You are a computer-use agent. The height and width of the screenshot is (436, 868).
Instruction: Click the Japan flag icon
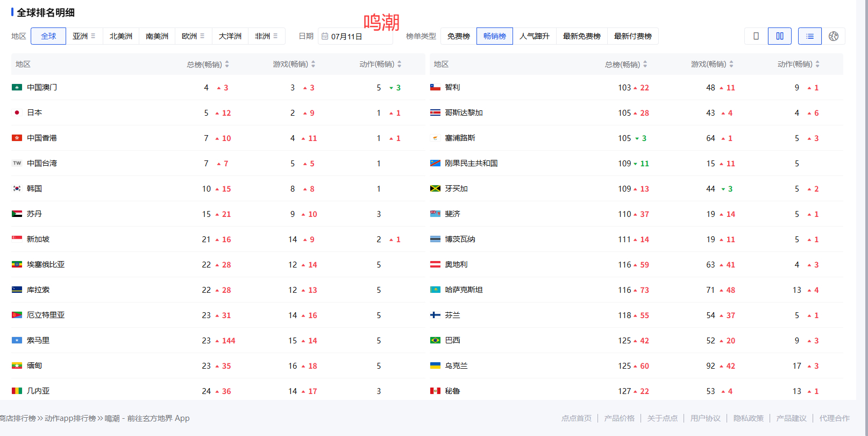[17, 112]
